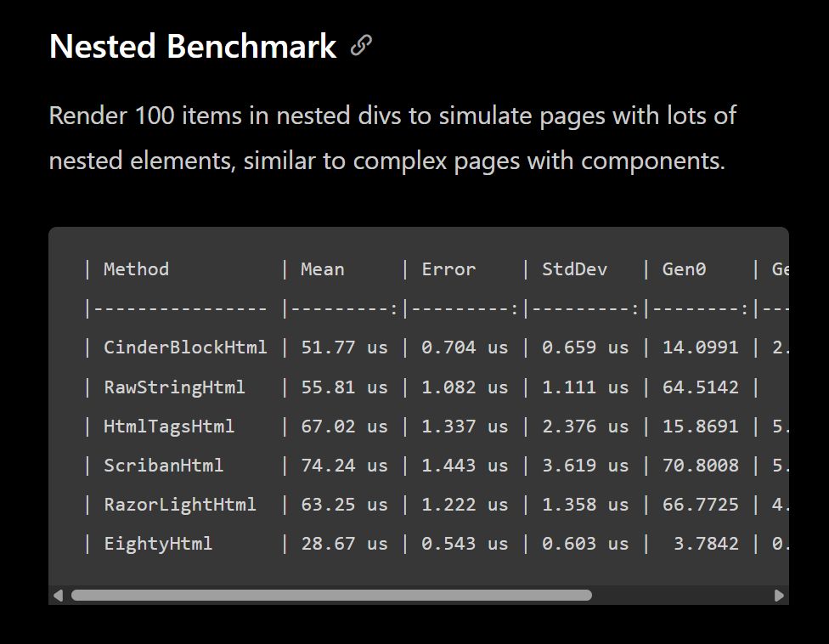This screenshot has height=644, width=829.
Task: Click the 1.443 us error value
Action: (465, 466)
